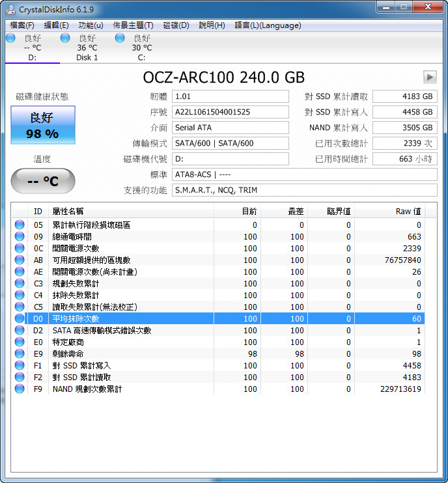The width and height of the screenshot is (448, 483).
Task: Click status orb of attribute F1
Action: (x=20, y=365)
